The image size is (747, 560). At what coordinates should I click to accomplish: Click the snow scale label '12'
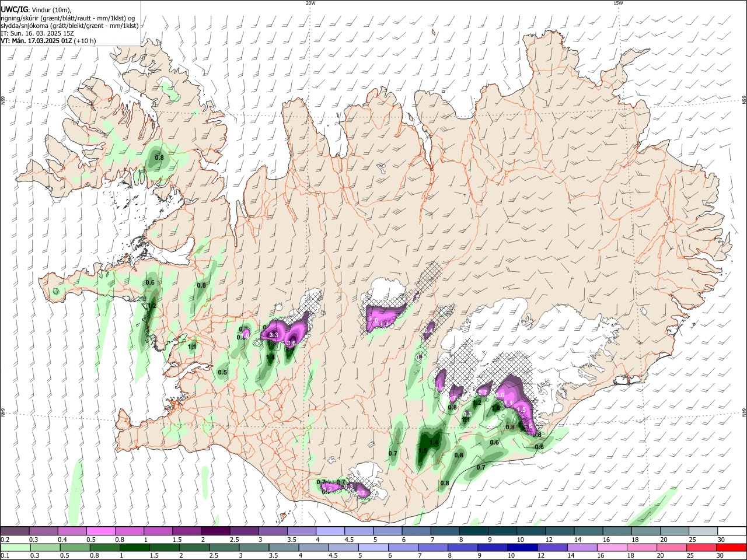(549, 540)
